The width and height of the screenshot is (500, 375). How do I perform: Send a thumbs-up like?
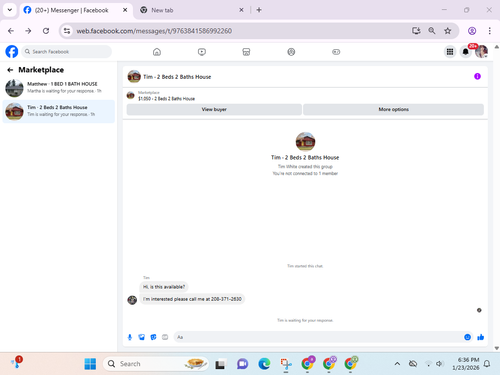(x=480, y=337)
